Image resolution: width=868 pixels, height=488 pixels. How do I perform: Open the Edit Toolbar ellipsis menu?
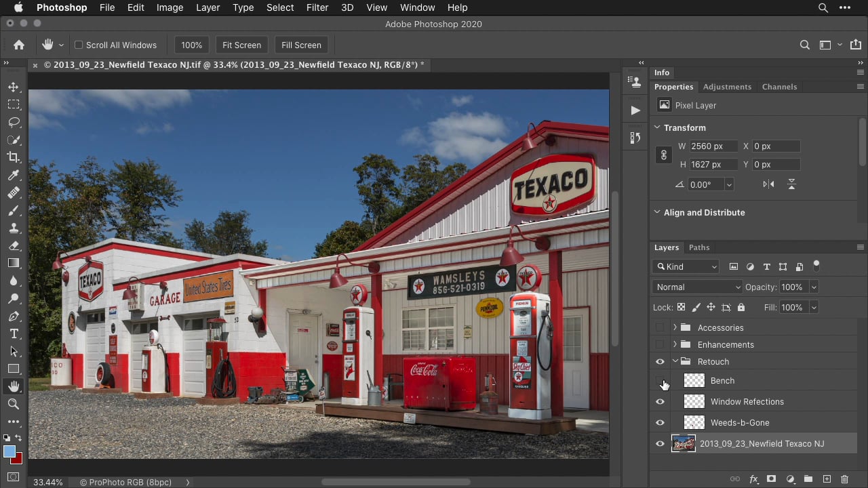13,421
